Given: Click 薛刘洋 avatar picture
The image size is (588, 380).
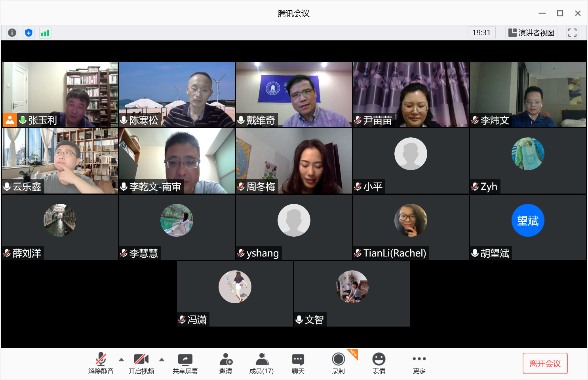Looking at the screenshot, I should 60,220.
